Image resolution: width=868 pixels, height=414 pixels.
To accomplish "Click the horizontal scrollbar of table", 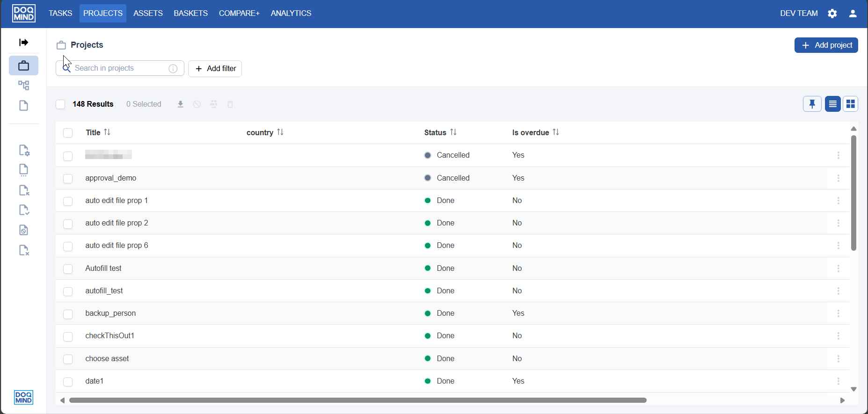I will click(357, 400).
